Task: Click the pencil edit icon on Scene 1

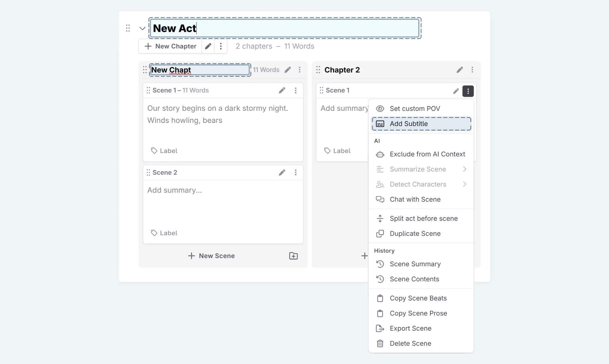Action: [282, 90]
